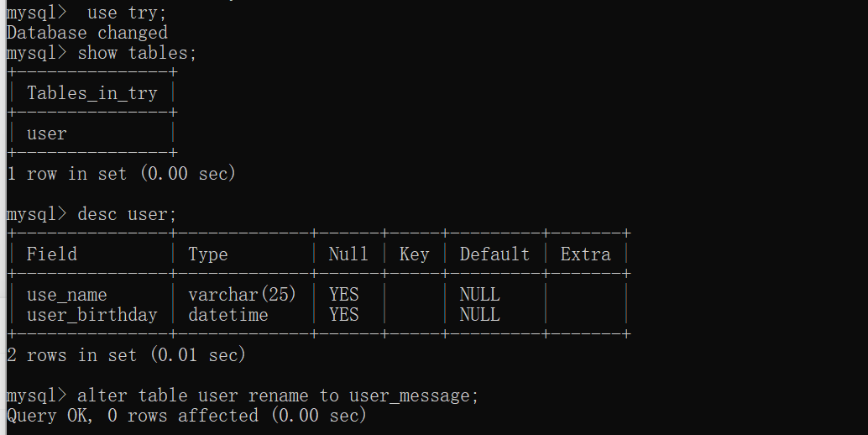Screen dimensions: 868x435
Task: Click the 'Query OK' result line
Action: pyautogui.click(x=186, y=416)
